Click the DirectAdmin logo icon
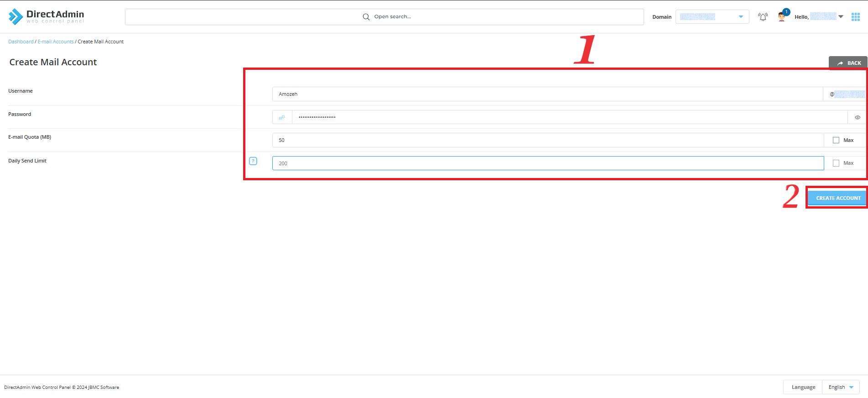868x398 pixels. [x=16, y=17]
